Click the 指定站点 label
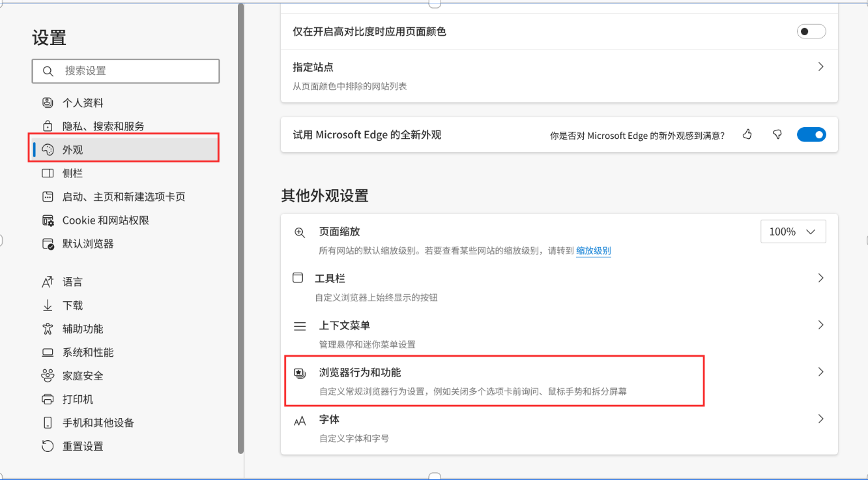The height and width of the screenshot is (480, 868). coord(313,67)
